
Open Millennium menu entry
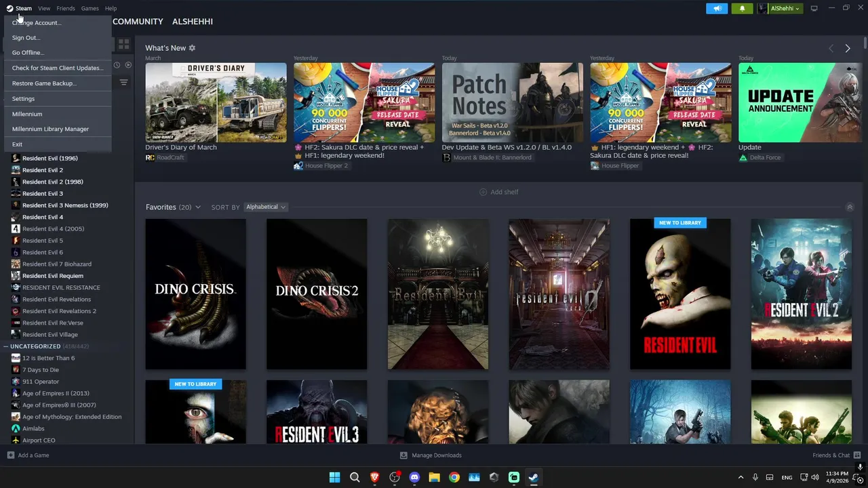pyautogui.click(x=27, y=114)
